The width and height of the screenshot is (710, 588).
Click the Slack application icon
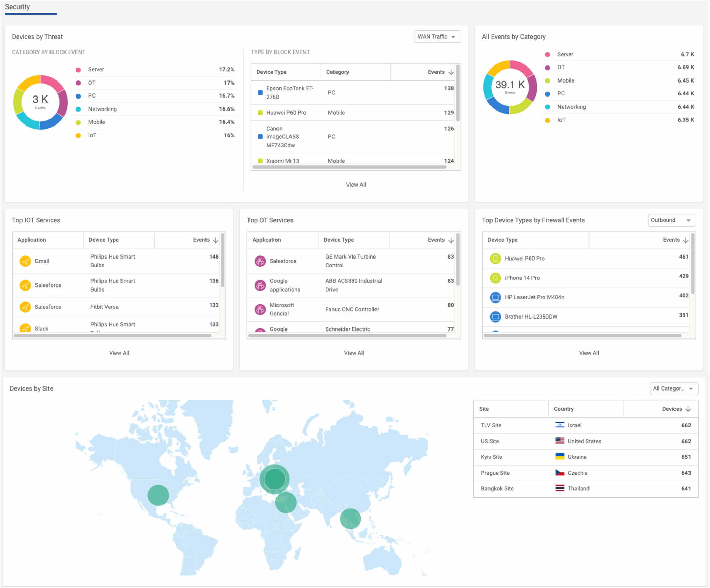pyautogui.click(x=25, y=328)
